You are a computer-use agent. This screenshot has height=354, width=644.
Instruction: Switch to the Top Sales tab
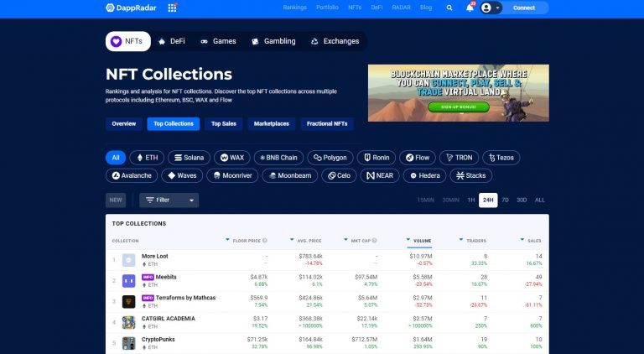[x=223, y=123]
